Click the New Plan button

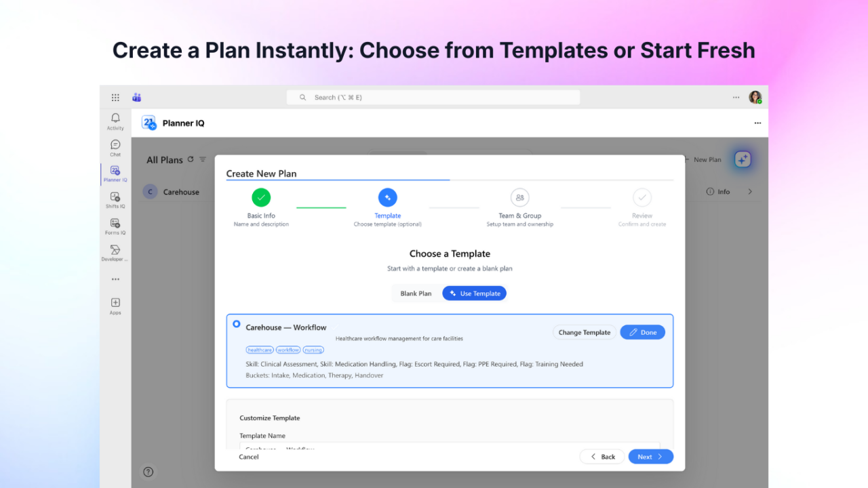pyautogui.click(x=703, y=160)
